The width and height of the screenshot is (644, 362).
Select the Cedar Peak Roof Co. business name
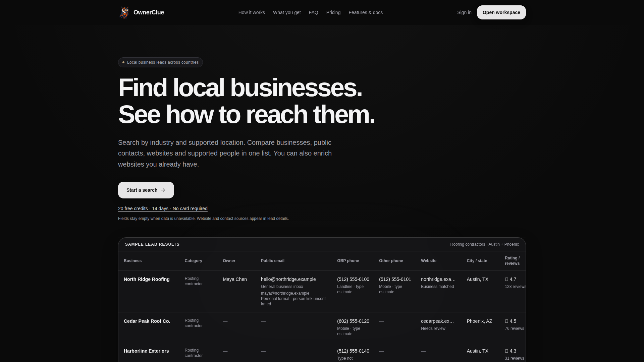147,321
